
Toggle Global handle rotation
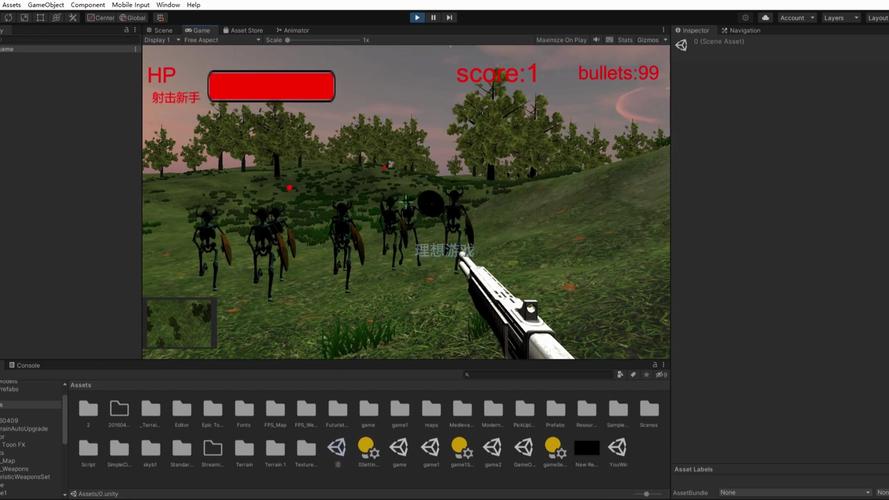pyautogui.click(x=133, y=18)
